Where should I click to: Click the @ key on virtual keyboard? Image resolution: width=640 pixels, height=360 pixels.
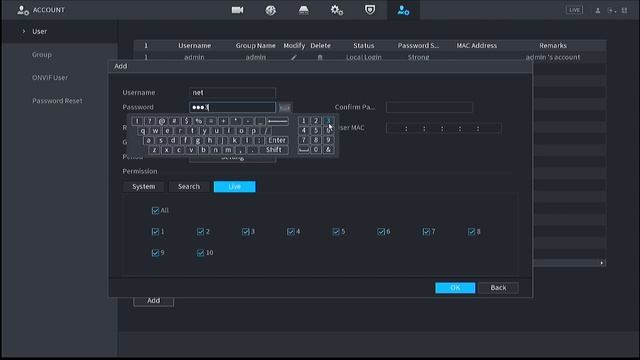click(x=162, y=121)
